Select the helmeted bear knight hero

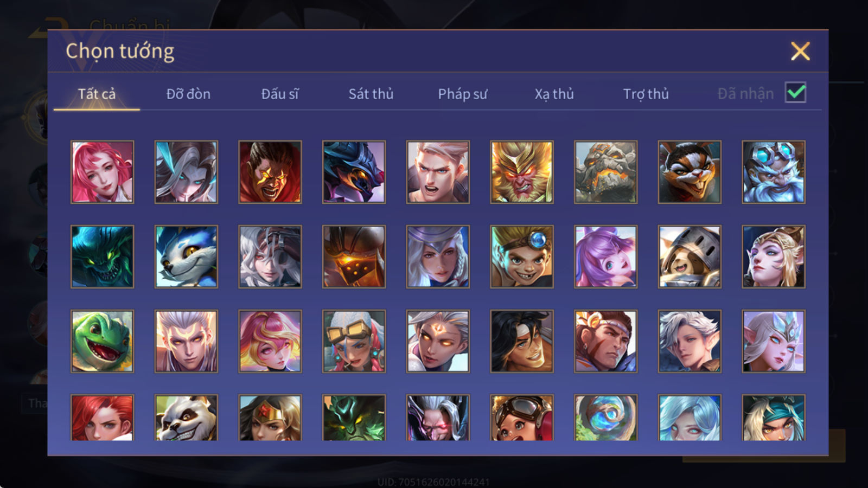coord(690,256)
